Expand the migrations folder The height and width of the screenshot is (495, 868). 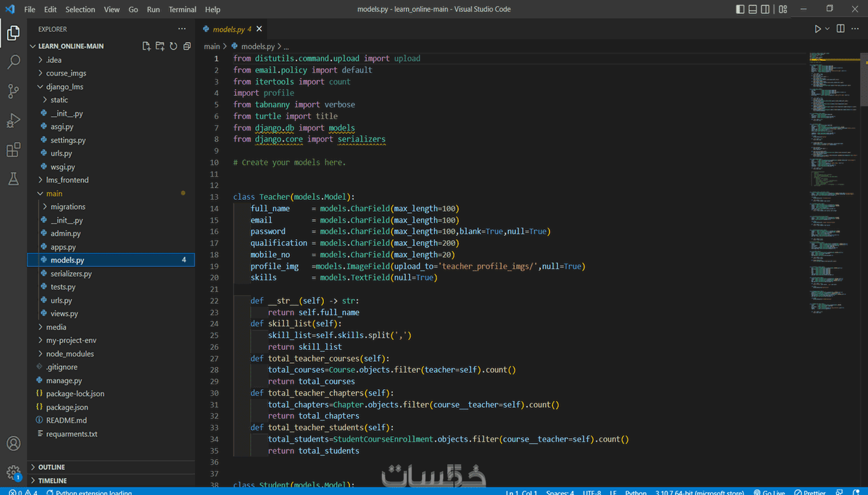click(67, 207)
